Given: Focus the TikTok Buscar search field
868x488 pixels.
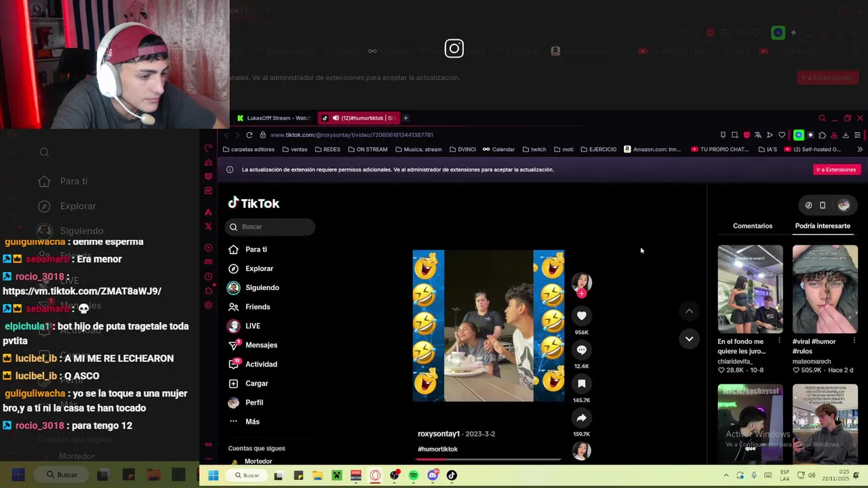Looking at the screenshot, I should pyautogui.click(x=271, y=226).
